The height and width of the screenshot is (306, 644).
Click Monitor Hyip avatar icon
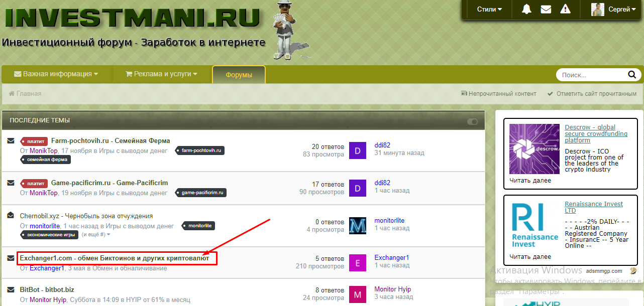(357, 294)
